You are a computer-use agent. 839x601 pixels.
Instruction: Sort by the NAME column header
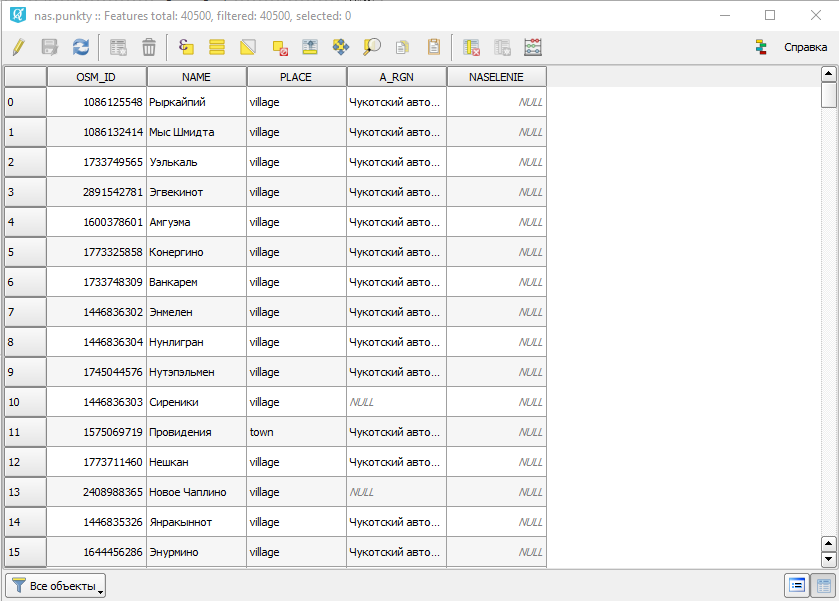[x=196, y=77]
